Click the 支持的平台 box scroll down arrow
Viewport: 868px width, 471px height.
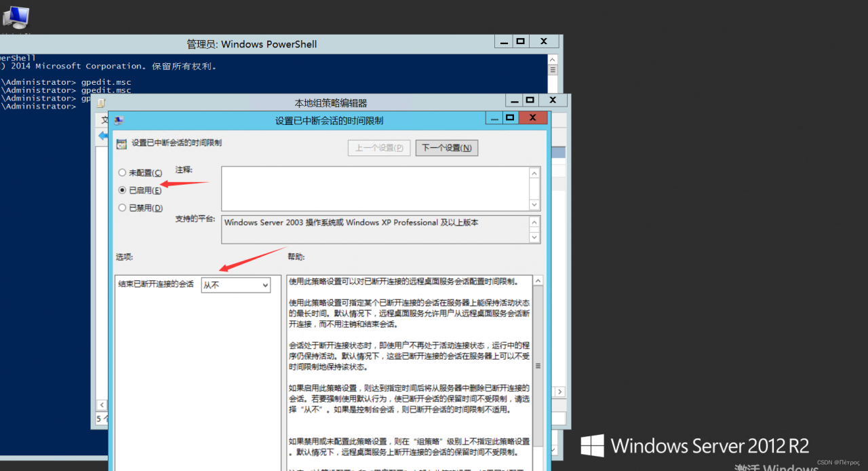click(x=534, y=237)
